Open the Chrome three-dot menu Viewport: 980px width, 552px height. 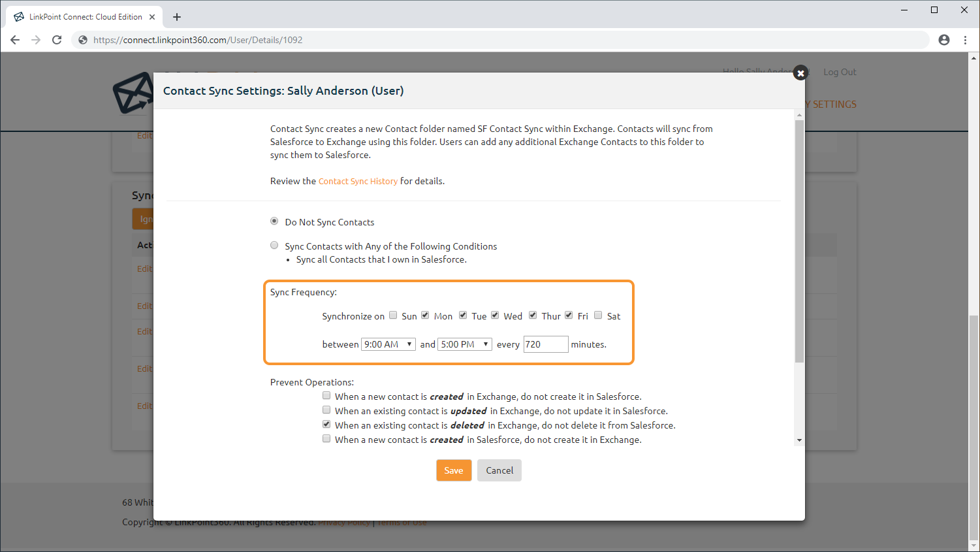965,40
